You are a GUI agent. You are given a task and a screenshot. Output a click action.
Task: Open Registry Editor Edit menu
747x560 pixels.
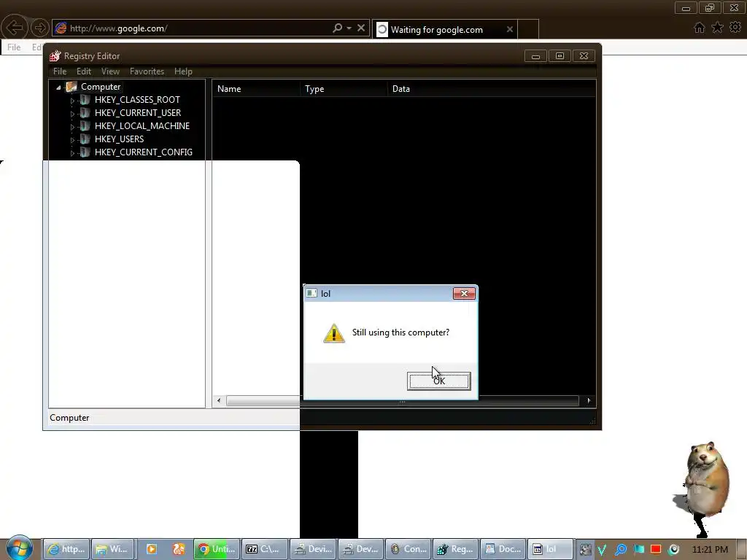[84, 71]
